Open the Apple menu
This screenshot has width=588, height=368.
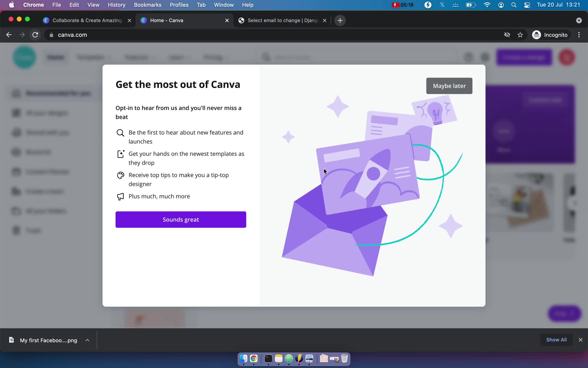[11, 5]
